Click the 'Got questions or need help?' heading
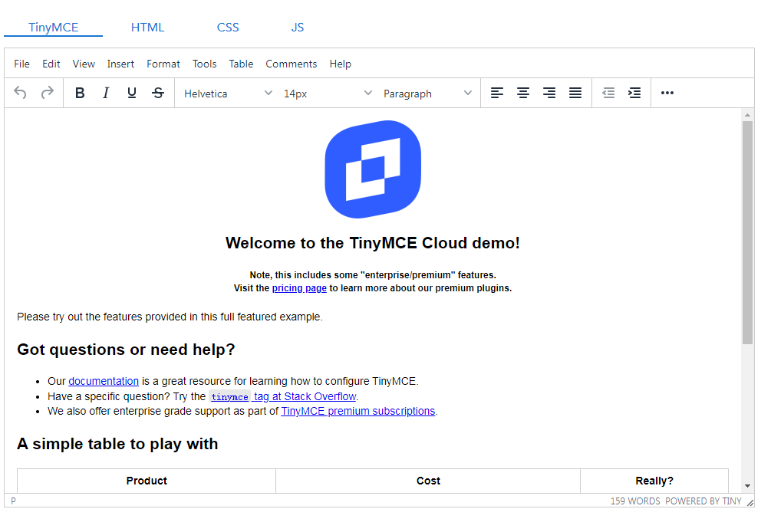761x532 pixels. (126, 350)
